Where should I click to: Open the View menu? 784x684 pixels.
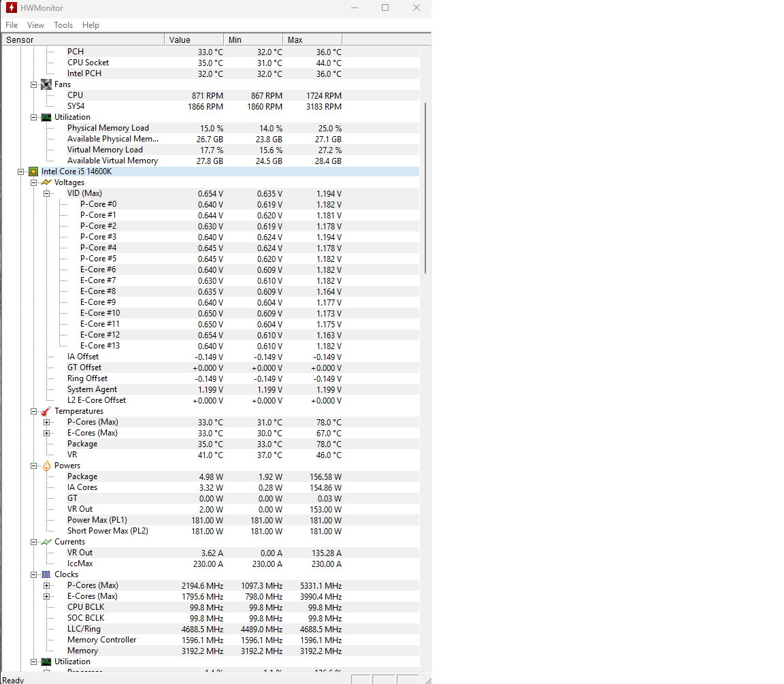point(35,25)
